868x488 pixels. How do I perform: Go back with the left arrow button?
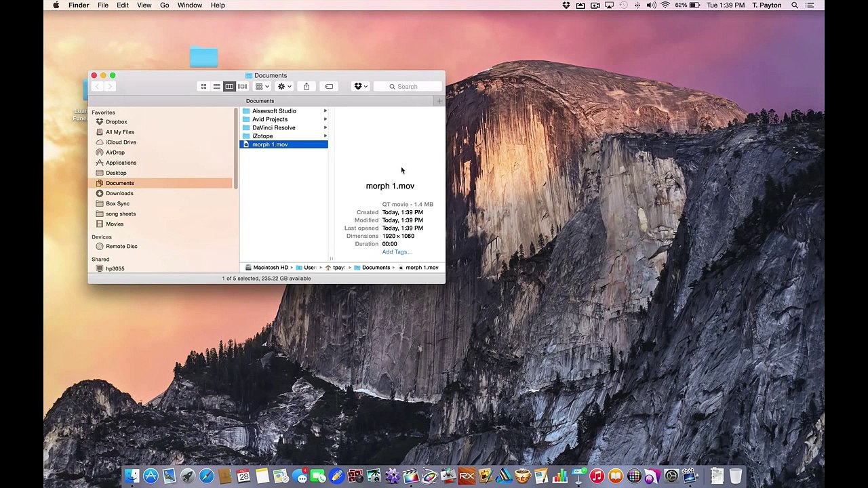98,87
